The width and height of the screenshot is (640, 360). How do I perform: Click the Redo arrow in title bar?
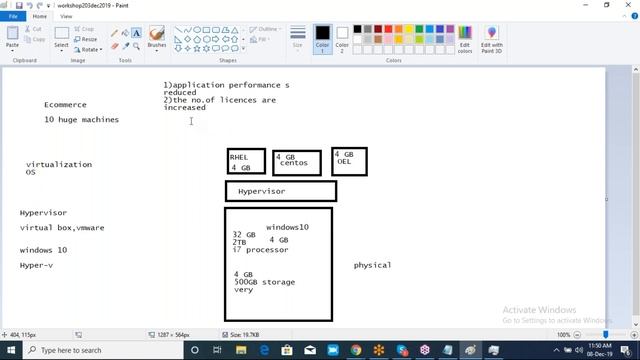click(40, 6)
